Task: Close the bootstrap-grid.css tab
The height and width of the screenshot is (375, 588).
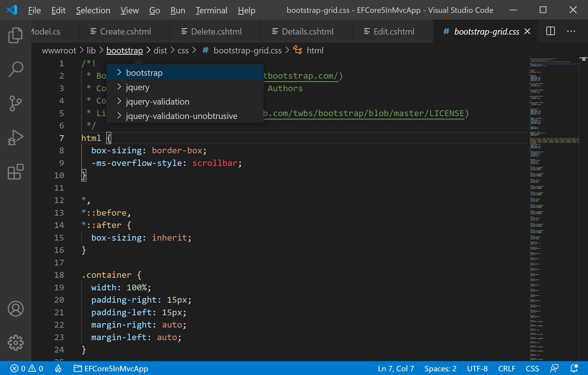Action: pos(527,31)
